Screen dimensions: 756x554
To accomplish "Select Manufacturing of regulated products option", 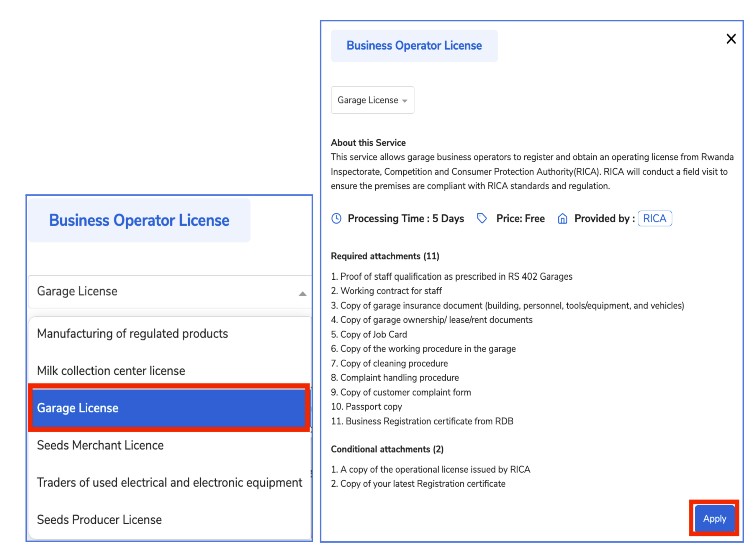I will point(132,334).
